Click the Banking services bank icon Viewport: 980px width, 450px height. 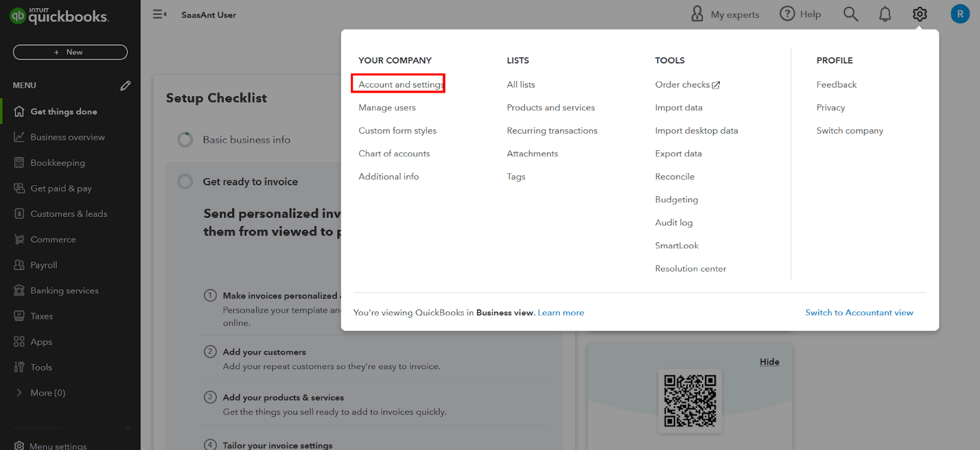[x=19, y=291]
